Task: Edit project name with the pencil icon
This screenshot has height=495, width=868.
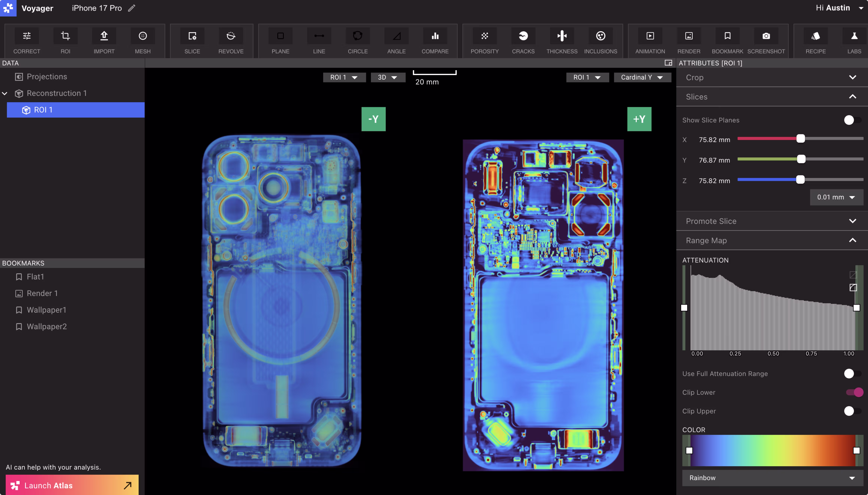Action: click(x=132, y=8)
